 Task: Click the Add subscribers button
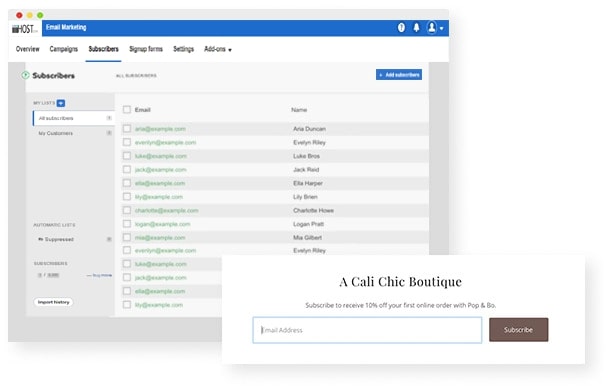(x=399, y=75)
